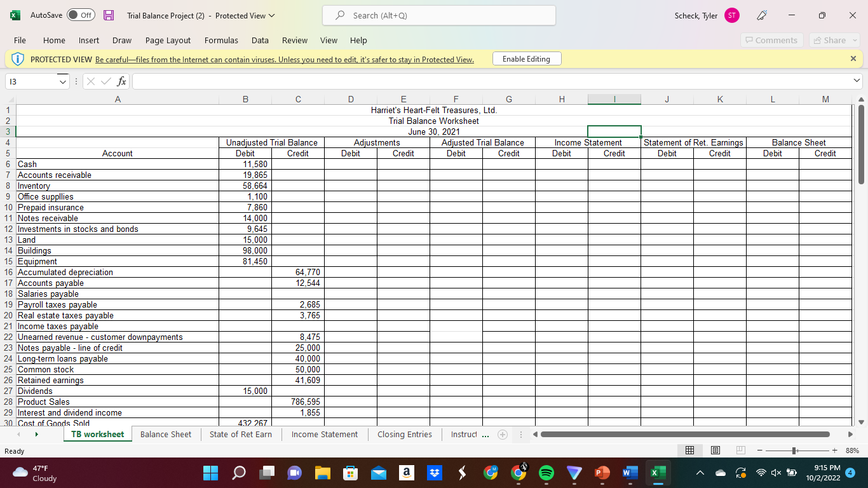Click the zoom out minus button
Image resolution: width=868 pixels, height=488 pixels.
click(x=759, y=451)
